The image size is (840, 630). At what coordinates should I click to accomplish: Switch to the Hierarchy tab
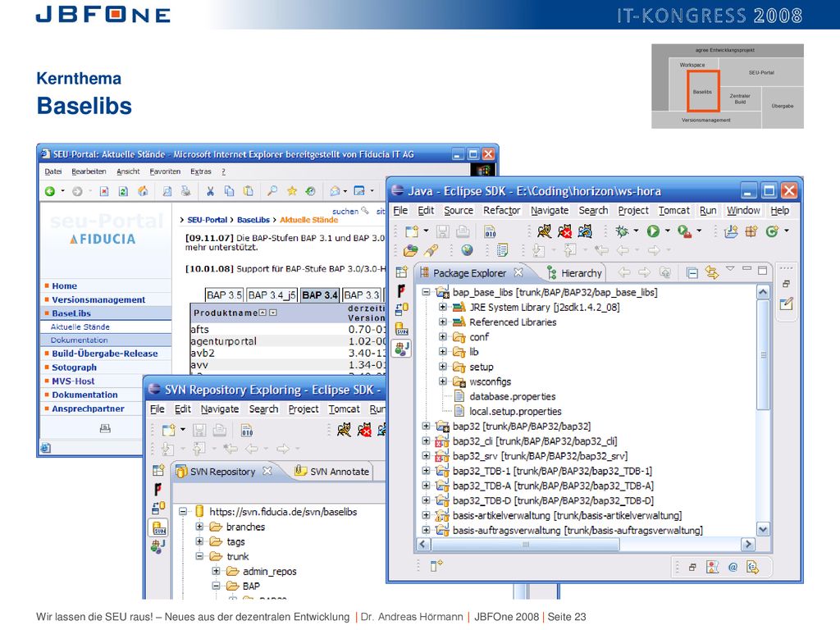pos(574,273)
